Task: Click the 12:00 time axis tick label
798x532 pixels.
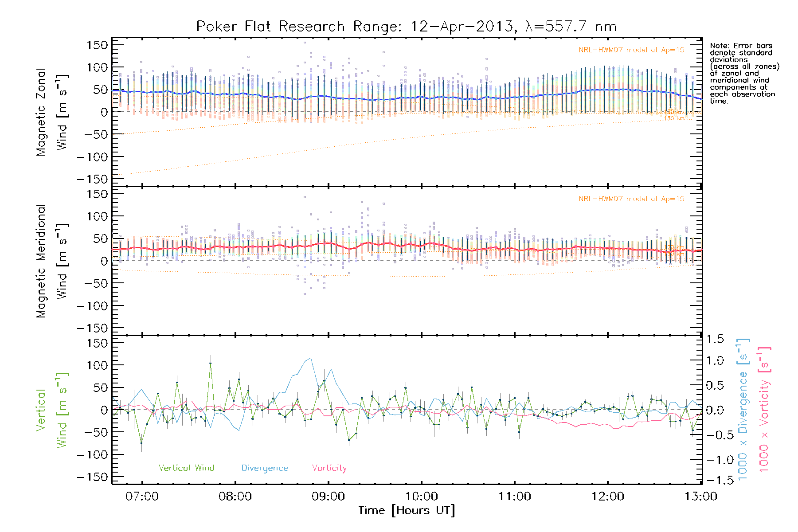Action: pyautogui.click(x=607, y=496)
